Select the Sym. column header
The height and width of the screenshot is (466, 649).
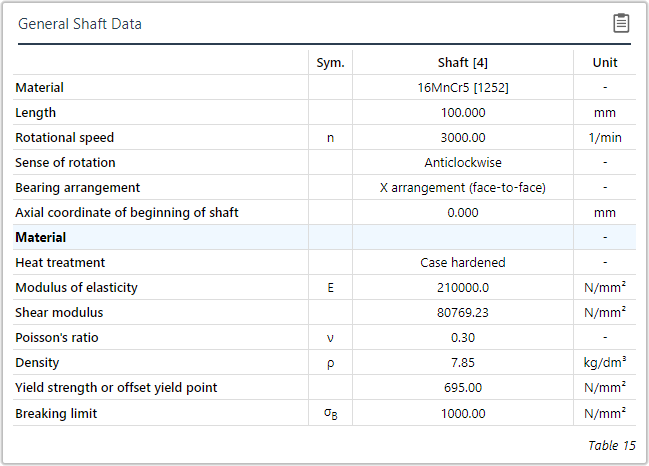330,62
